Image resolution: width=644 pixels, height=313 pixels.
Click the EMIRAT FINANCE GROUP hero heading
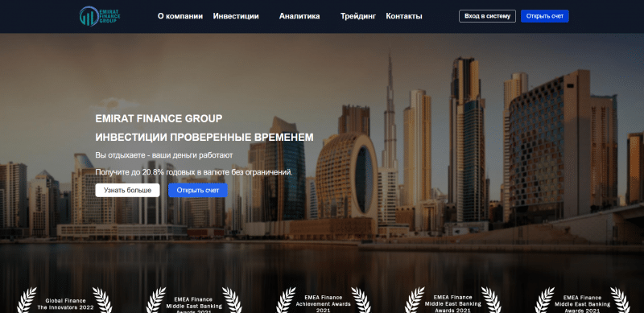pos(159,119)
